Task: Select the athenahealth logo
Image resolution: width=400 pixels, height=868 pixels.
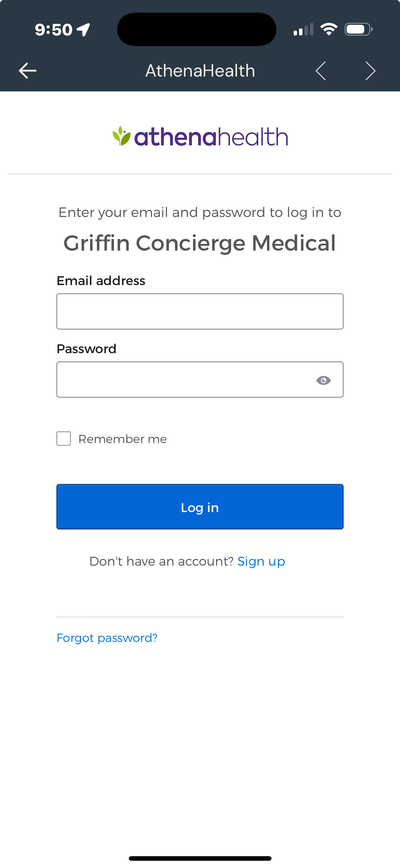Action: point(200,136)
